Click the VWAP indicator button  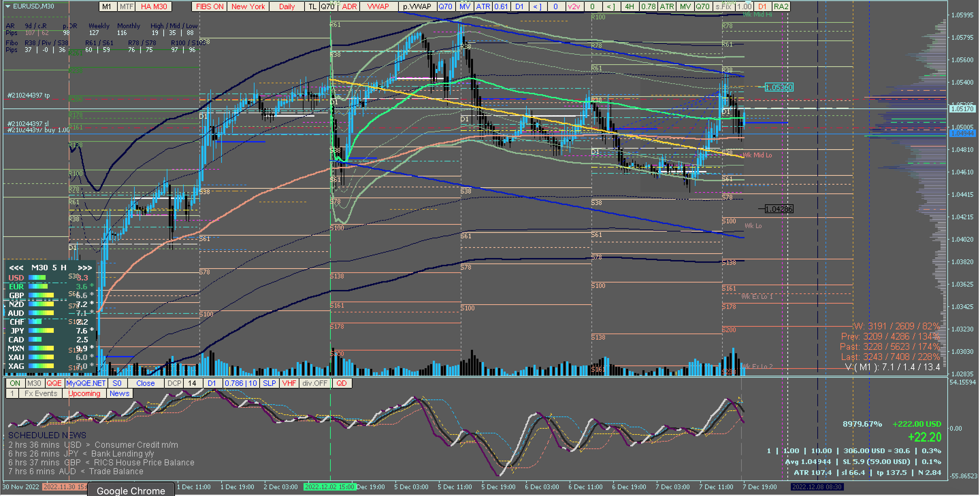(x=378, y=6)
